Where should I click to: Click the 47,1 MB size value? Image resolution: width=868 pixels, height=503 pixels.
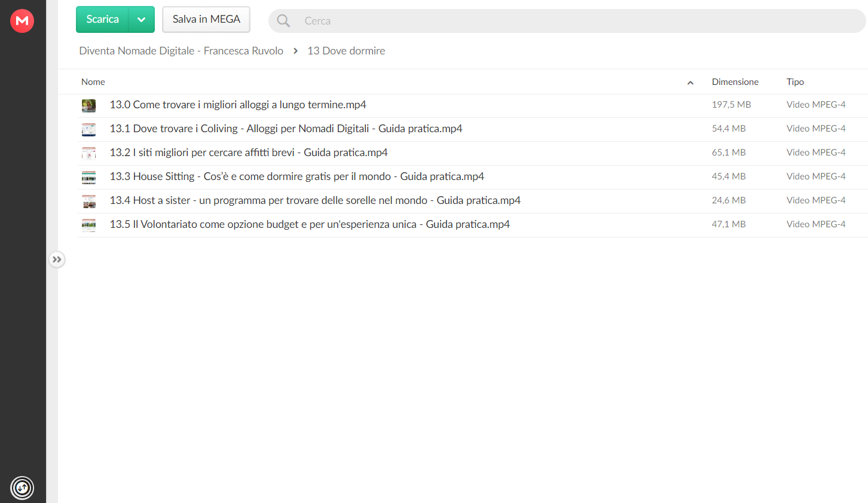(x=729, y=224)
